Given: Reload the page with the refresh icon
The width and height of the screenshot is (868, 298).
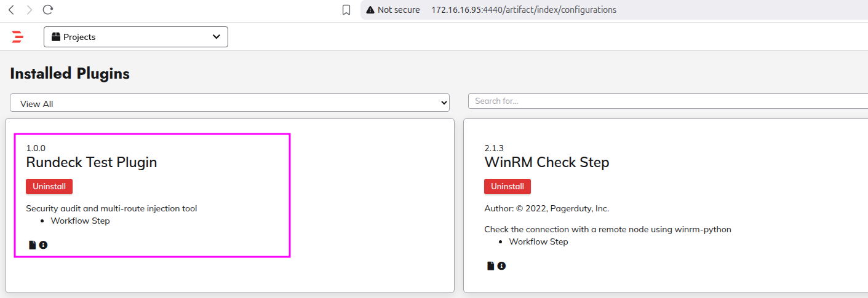Looking at the screenshot, I should (48, 10).
